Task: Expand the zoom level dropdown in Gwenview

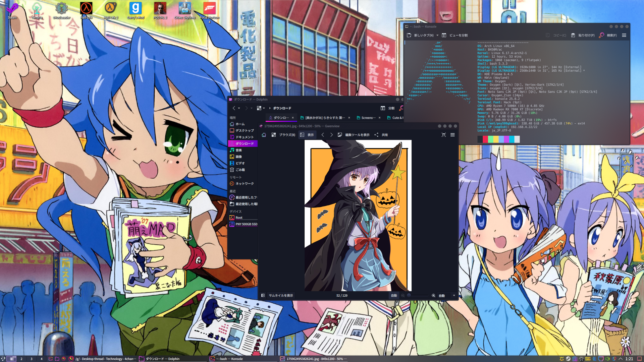Action: point(454,295)
